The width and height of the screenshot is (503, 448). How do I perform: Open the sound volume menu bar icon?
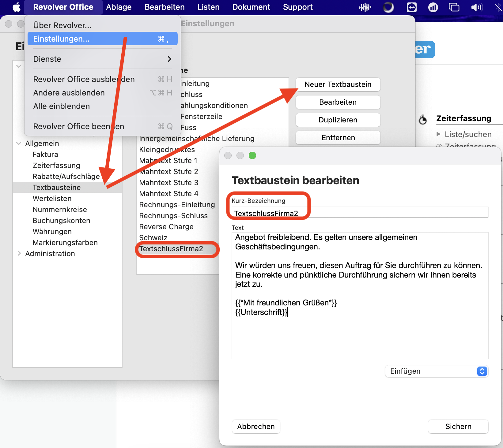[477, 7]
